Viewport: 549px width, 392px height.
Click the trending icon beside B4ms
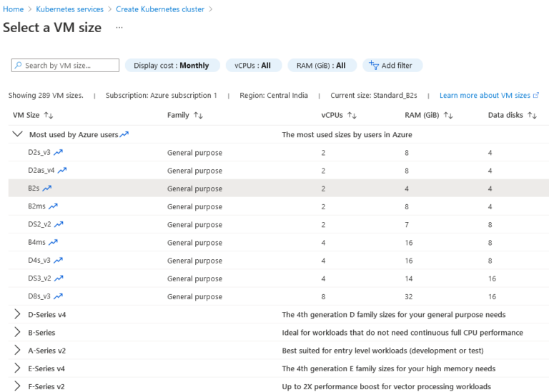click(53, 242)
